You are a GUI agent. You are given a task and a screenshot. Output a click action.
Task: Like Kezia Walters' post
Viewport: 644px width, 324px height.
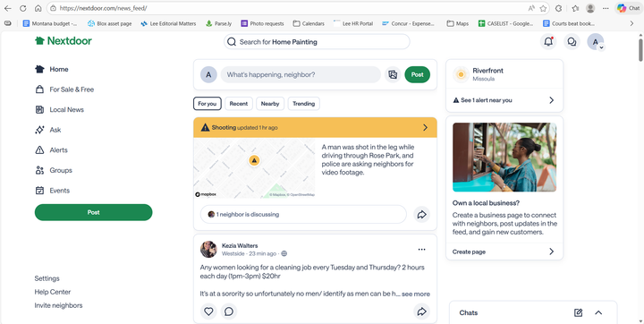pyautogui.click(x=208, y=311)
